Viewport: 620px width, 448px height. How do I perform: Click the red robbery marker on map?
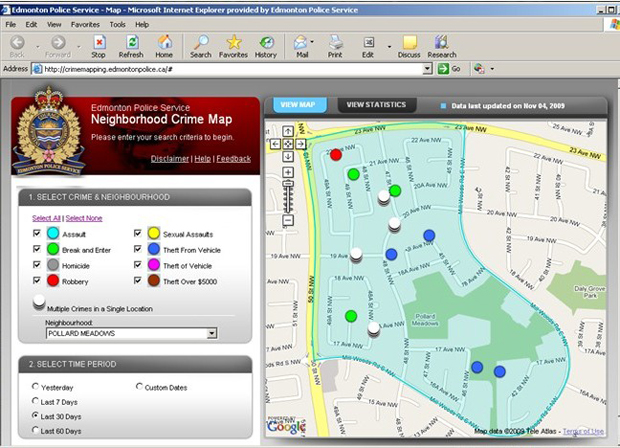pyautogui.click(x=336, y=155)
